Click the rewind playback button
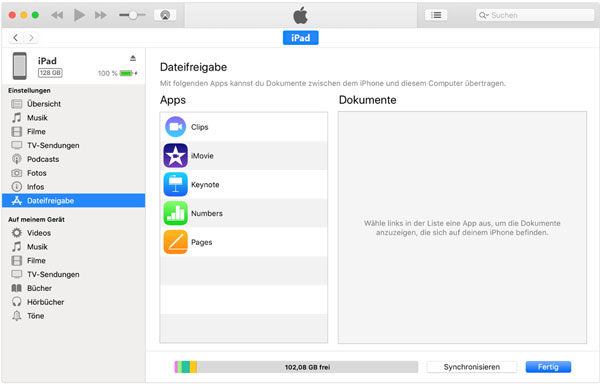The image size is (600, 384). coord(57,15)
